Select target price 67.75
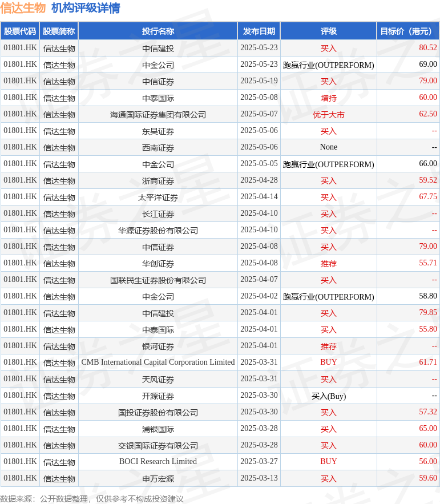Image resolution: width=440 pixels, height=504 pixels. (x=428, y=197)
